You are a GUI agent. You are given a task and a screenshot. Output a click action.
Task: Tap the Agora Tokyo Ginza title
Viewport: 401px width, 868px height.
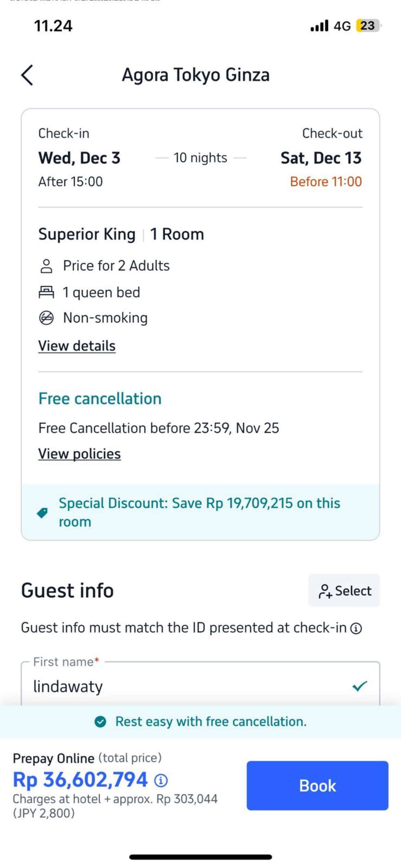click(196, 75)
